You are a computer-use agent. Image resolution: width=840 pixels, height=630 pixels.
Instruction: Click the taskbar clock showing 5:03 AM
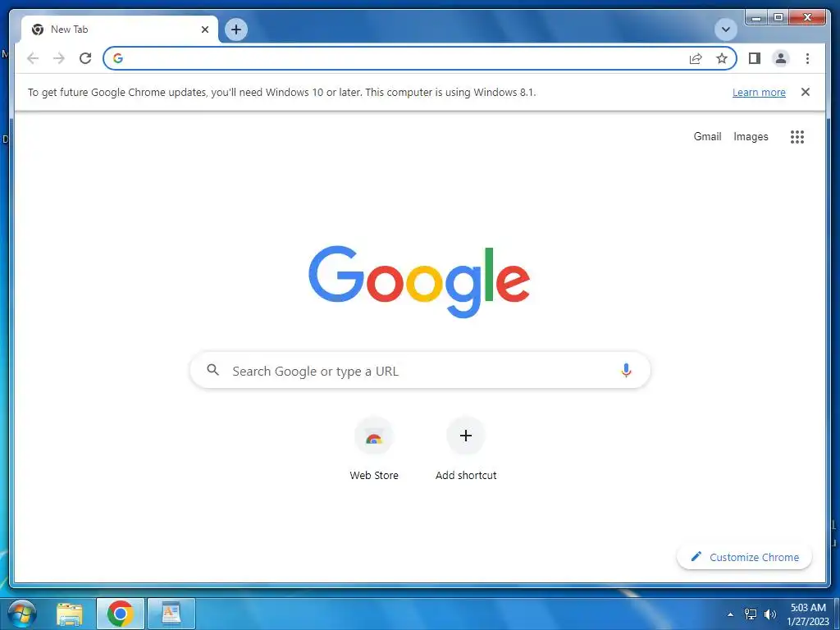(808, 614)
